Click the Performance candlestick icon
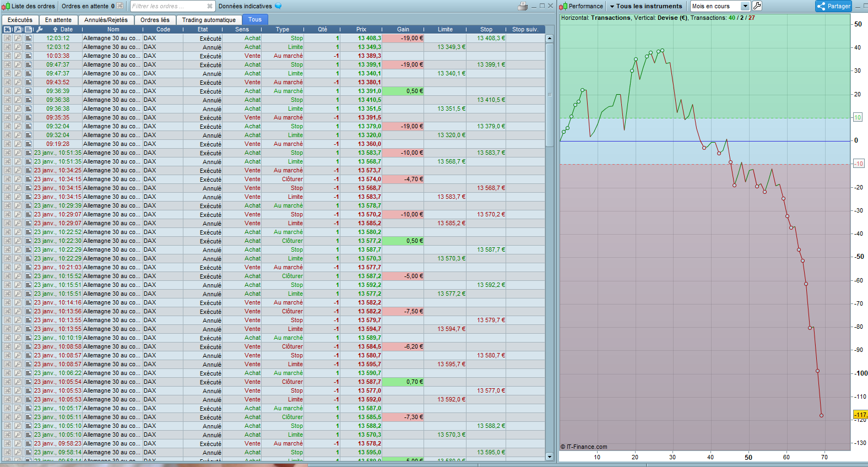 tap(563, 6)
